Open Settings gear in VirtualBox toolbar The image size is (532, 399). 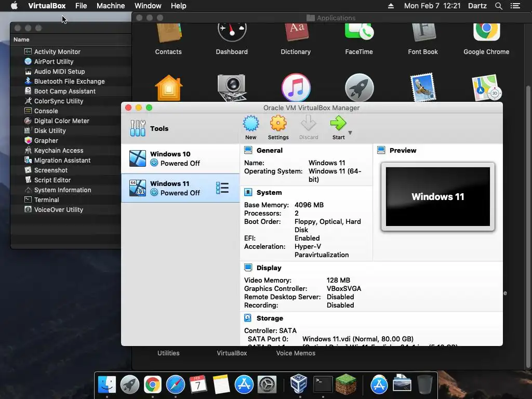(x=278, y=123)
